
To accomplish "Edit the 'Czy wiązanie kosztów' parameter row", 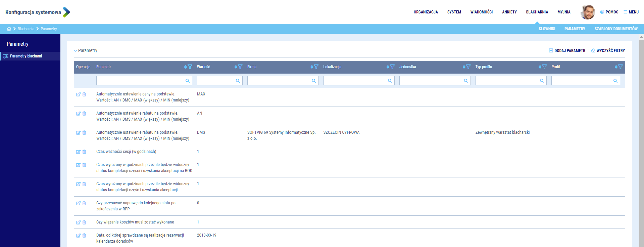I will tap(78, 222).
